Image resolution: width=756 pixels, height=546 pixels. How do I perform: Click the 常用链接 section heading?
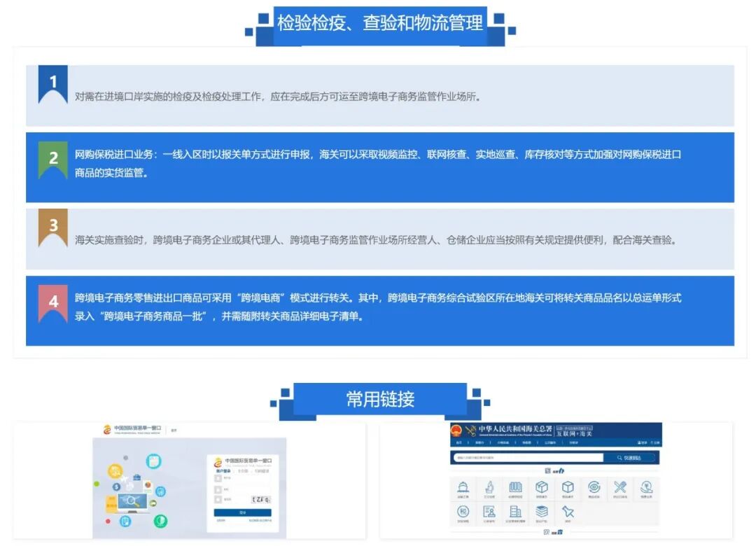click(x=380, y=400)
